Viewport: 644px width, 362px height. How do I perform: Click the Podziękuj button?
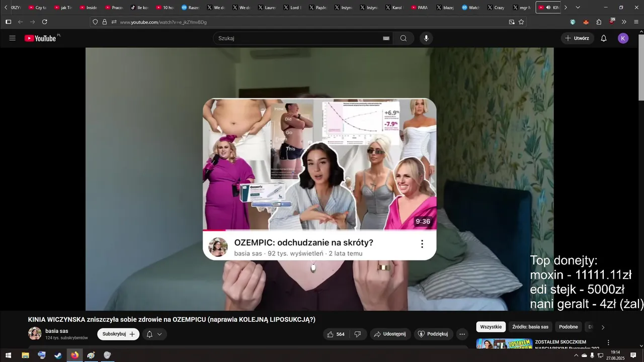(434, 334)
